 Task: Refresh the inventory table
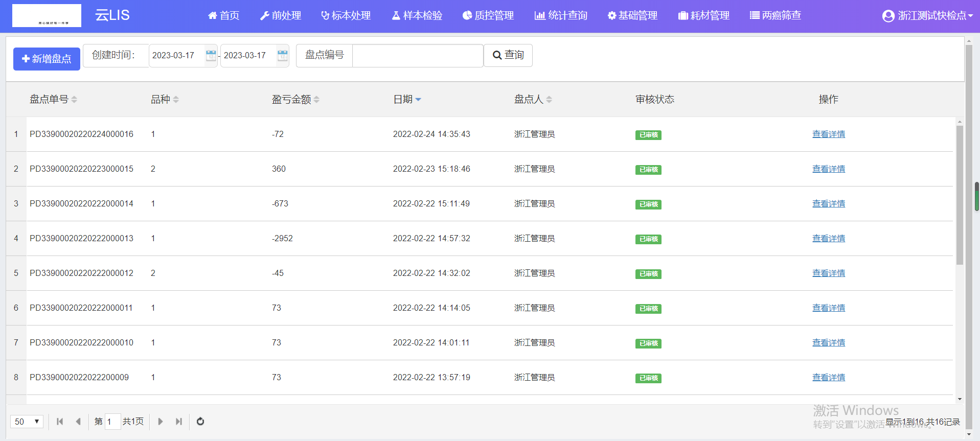(200, 422)
